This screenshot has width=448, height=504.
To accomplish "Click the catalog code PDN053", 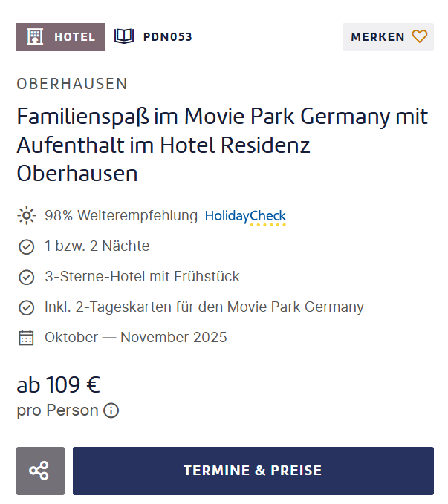I will coord(167,37).
